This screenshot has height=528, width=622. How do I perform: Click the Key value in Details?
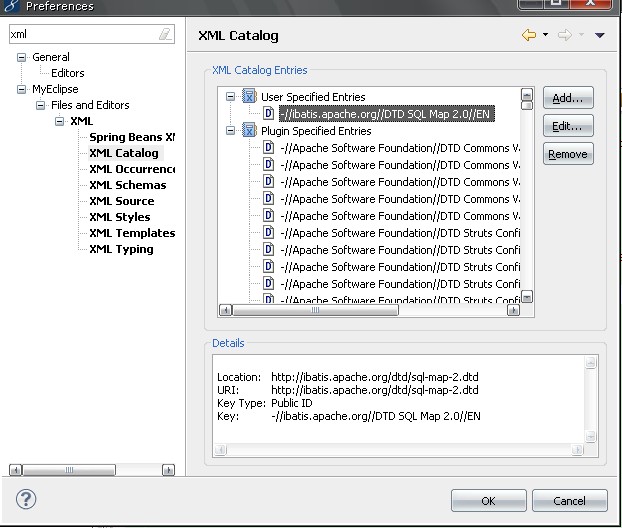(376, 416)
